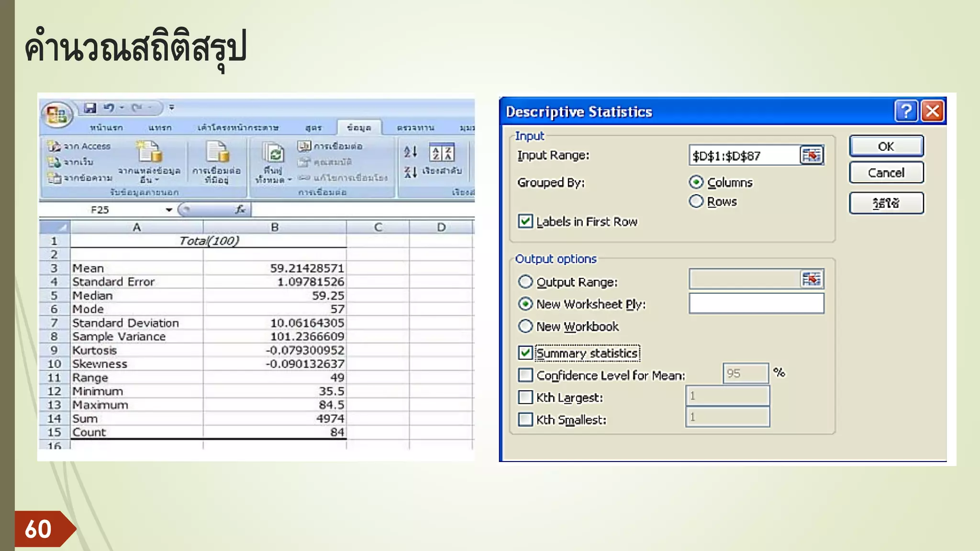Click the Output Range collapse selector icon
980x551 pixels.
click(x=811, y=279)
